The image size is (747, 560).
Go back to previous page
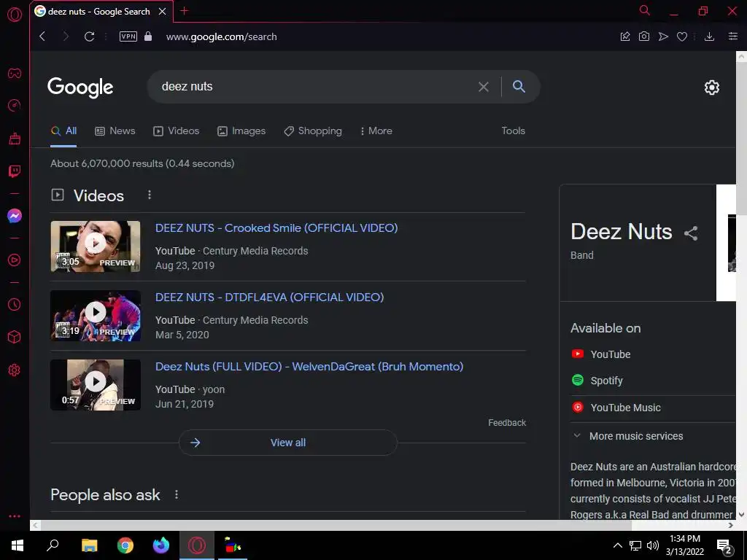point(42,36)
